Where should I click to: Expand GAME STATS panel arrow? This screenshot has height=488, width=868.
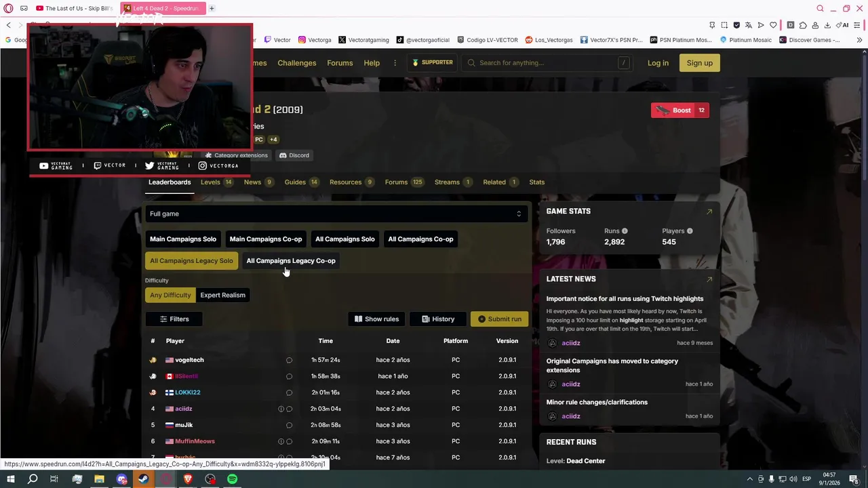point(709,211)
